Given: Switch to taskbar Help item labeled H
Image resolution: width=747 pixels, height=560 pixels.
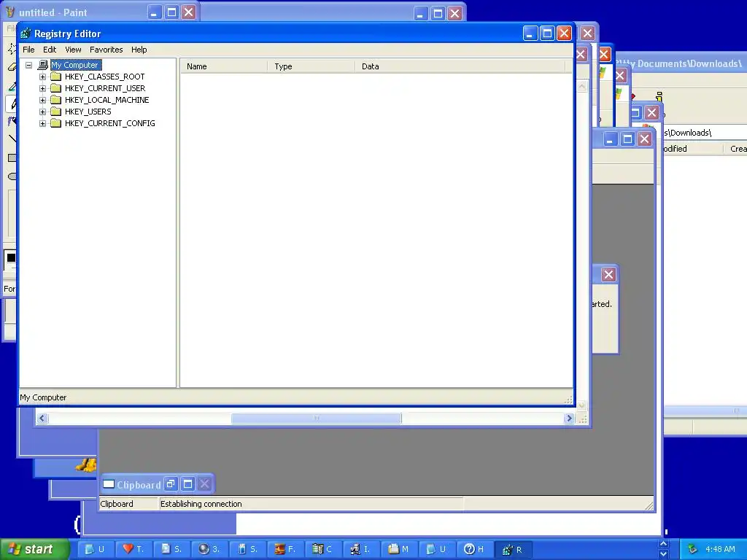Looking at the screenshot, I should pyautogui.click(x=475, y=549).
